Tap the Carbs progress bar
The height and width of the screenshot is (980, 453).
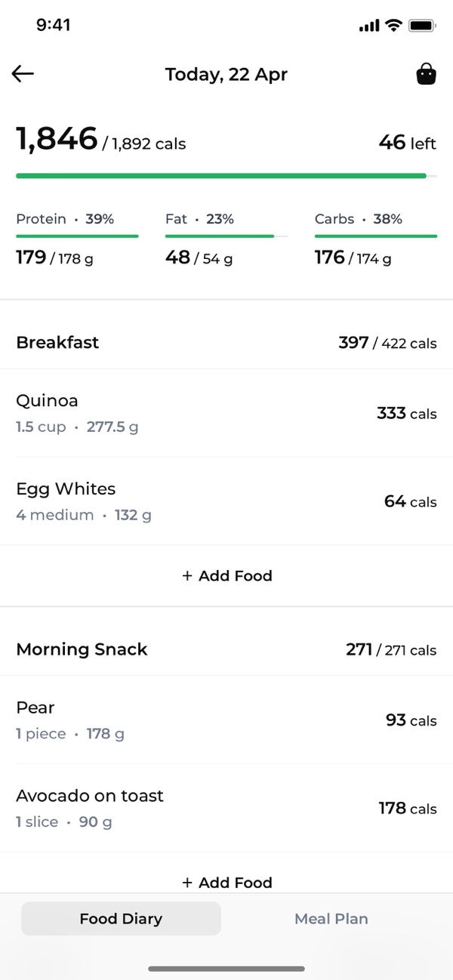pyautogui.click(x=375, y=236)
